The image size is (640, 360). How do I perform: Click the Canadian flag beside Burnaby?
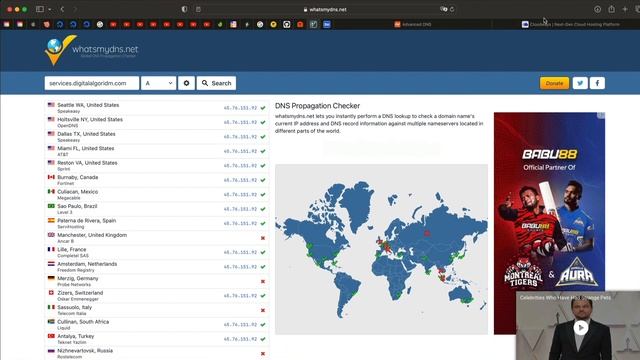[x=51, y=177]
